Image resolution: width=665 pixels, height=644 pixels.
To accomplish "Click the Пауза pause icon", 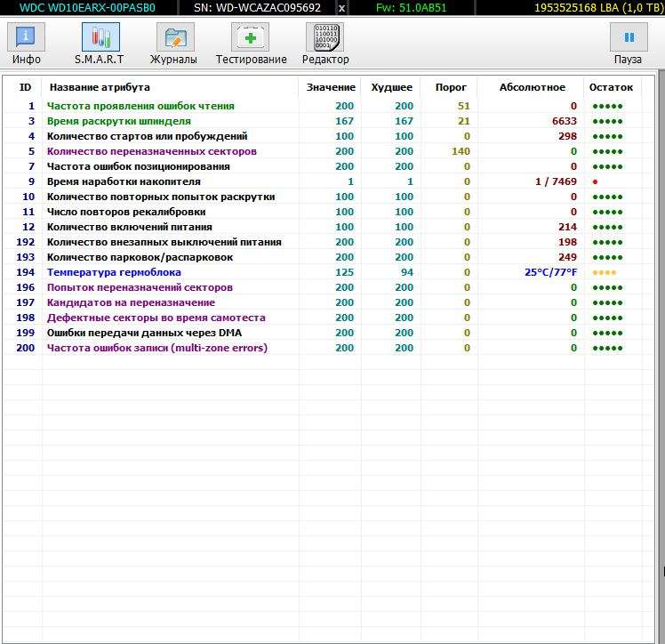I will point(629,37).
